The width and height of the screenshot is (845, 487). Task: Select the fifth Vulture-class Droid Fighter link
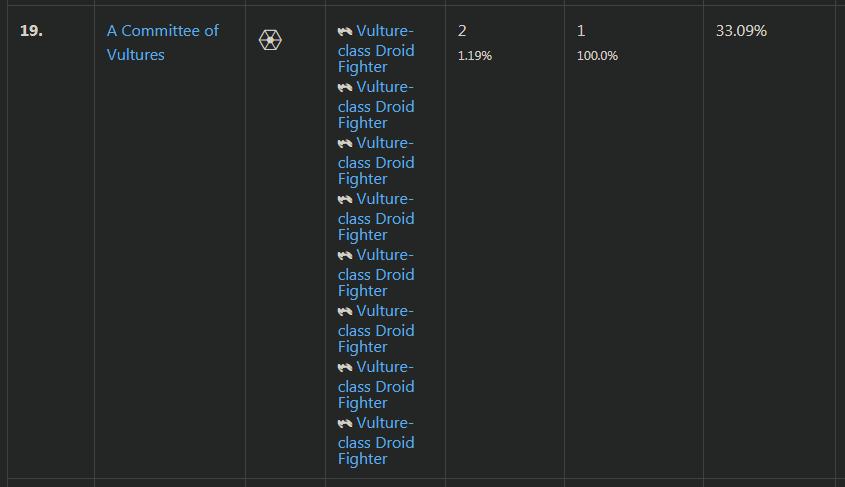click(x=376, y=274)
